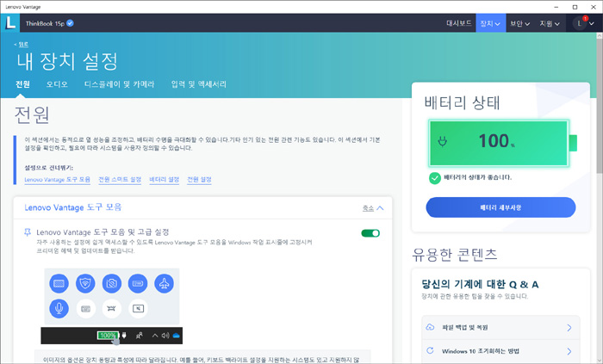This screenshot has width=603, height=364.
Task: Click the white crossed-cables icon in toolbar preview
Action: click(x=111, y=308)
